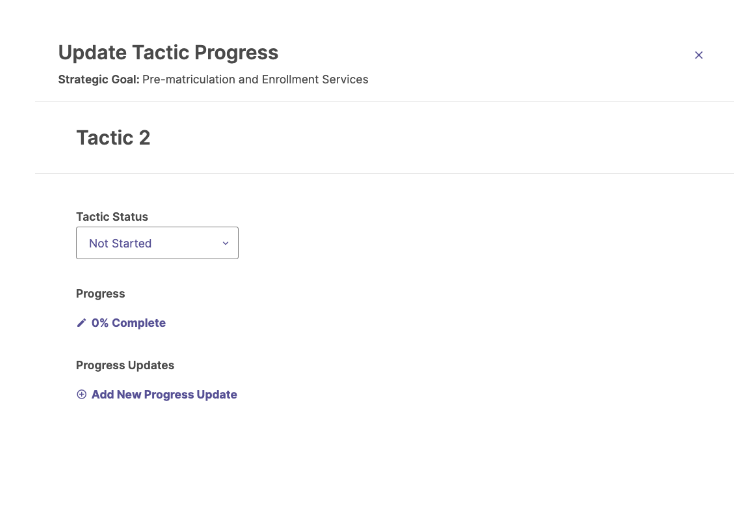Click the Update Tactic Progress title
This screenshot has width=734, height=510.
(x=168, y=52)
